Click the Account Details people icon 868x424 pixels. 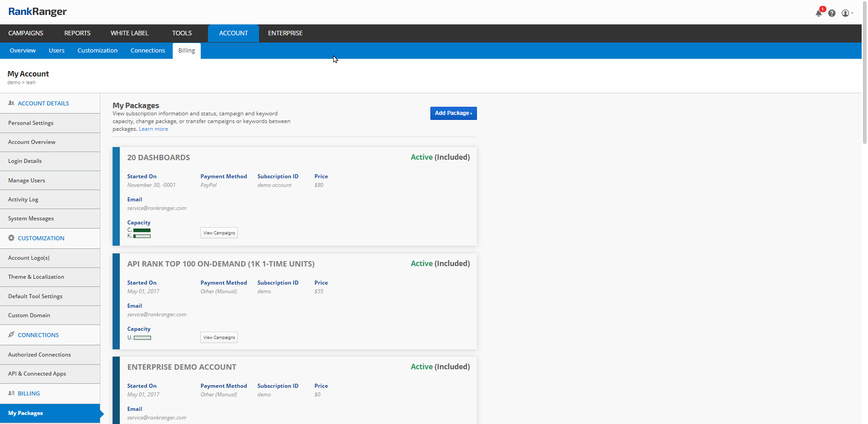(11, 103)
